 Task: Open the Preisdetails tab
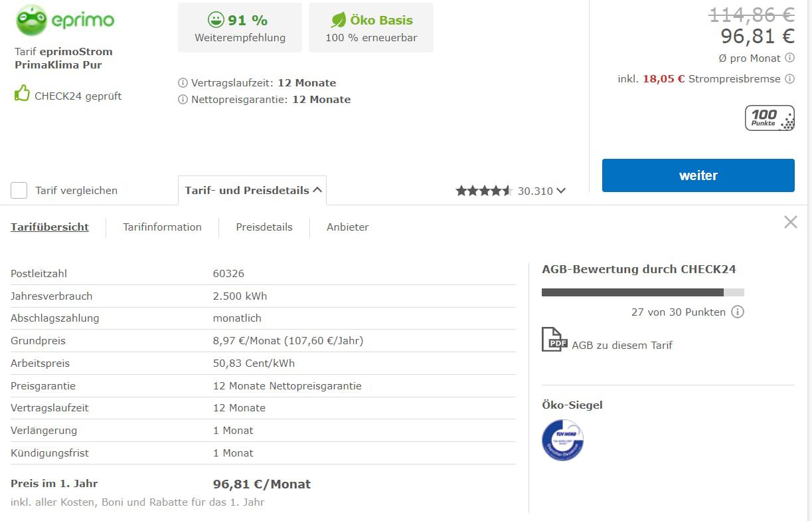coord(264,227)
